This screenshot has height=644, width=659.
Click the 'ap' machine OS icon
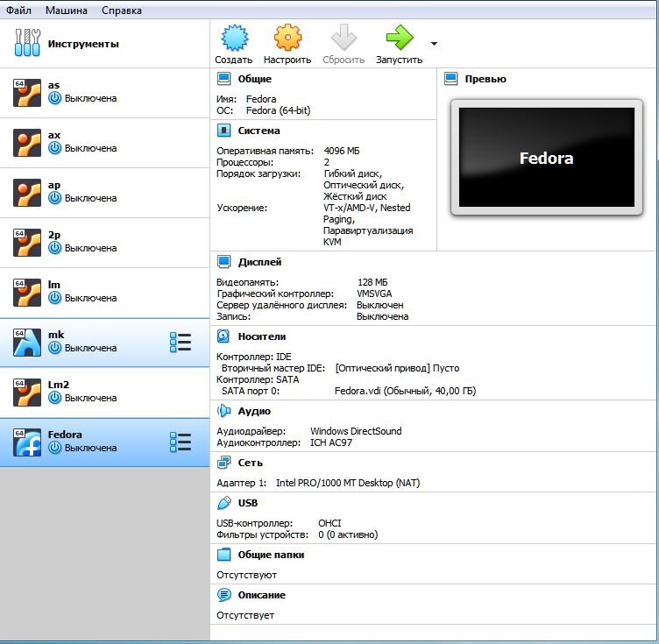(x=27, y=193)
